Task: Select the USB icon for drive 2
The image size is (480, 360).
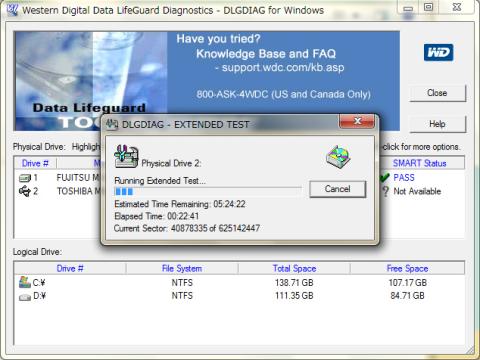Action: 25,191
